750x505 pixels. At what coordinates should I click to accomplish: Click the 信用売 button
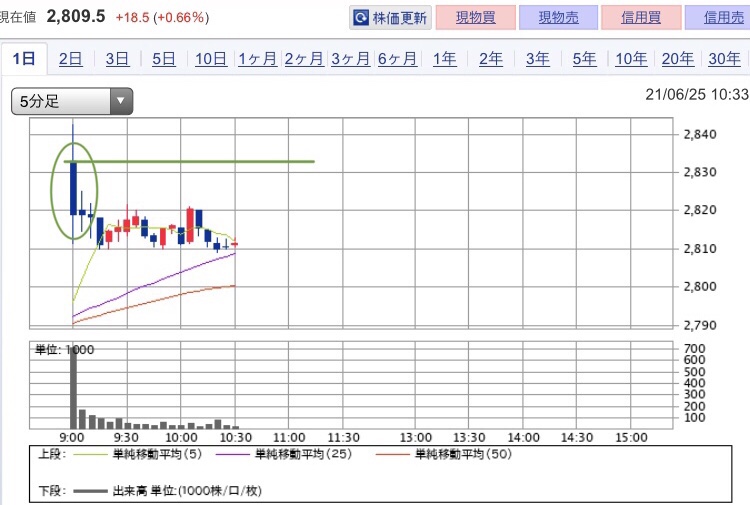[x=719, y=18]
